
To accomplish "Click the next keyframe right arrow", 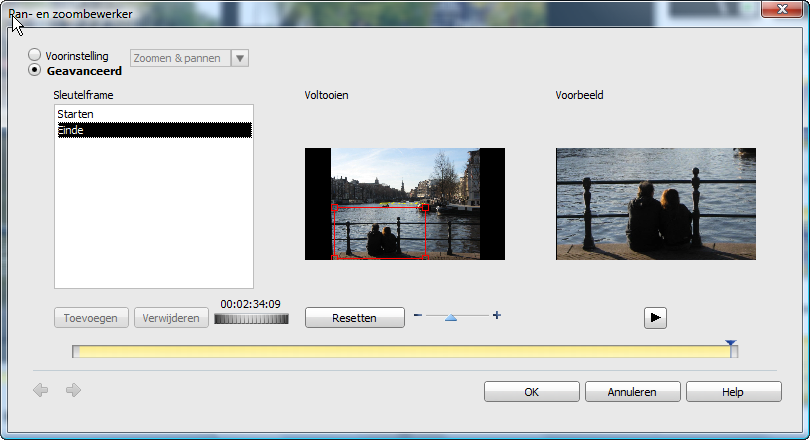I will point(73,391).
